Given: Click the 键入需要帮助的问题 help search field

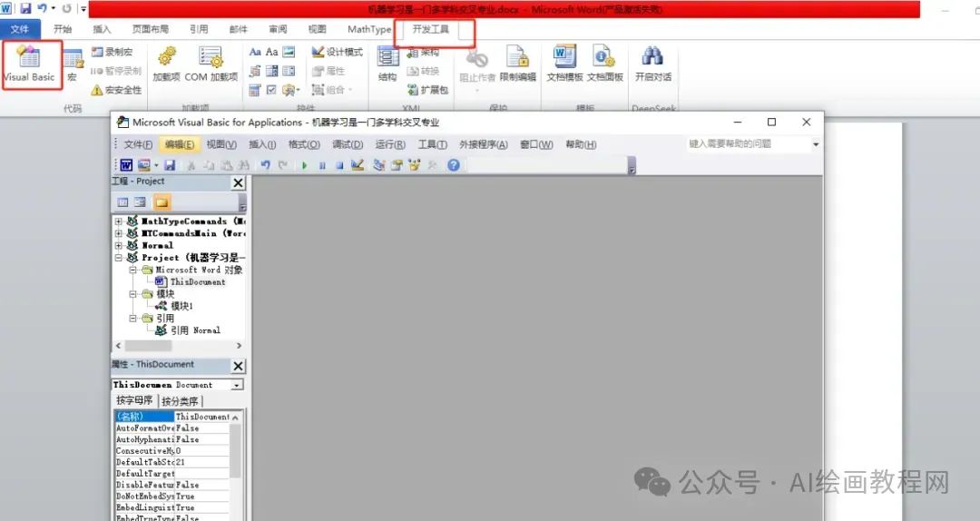Looking at the screenshot, I should [749, 144].
